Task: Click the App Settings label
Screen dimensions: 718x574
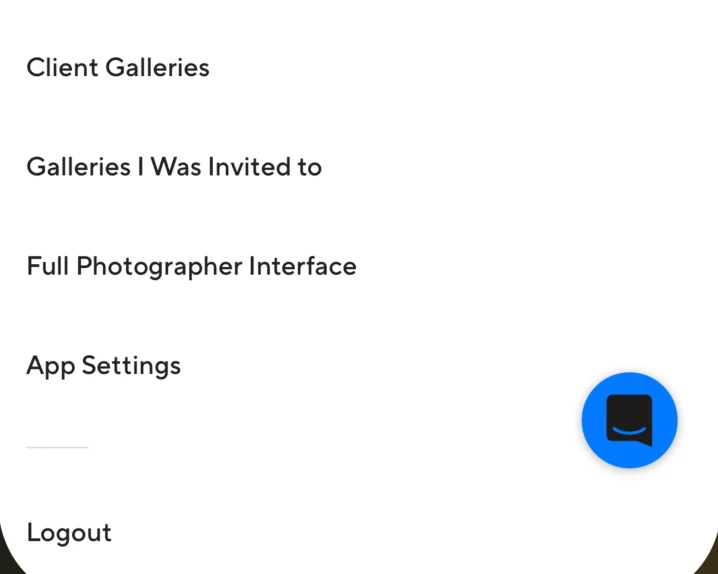Action: tap(103, 366)
